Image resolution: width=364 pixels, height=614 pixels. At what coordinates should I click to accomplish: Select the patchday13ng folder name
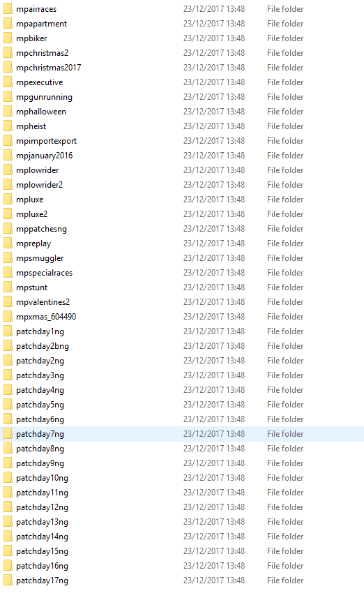pyautogui.click(x=43, y=522)
